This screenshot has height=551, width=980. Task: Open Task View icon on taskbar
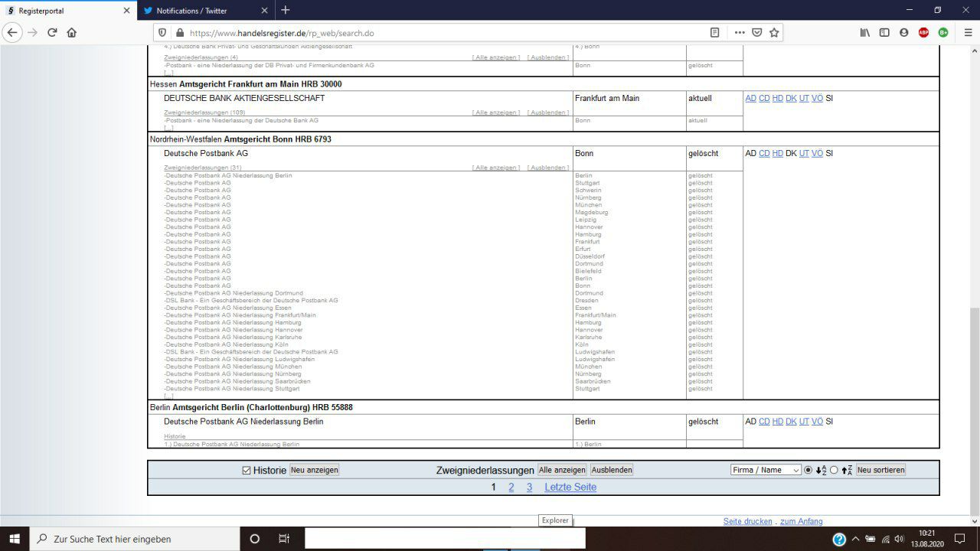283,539
